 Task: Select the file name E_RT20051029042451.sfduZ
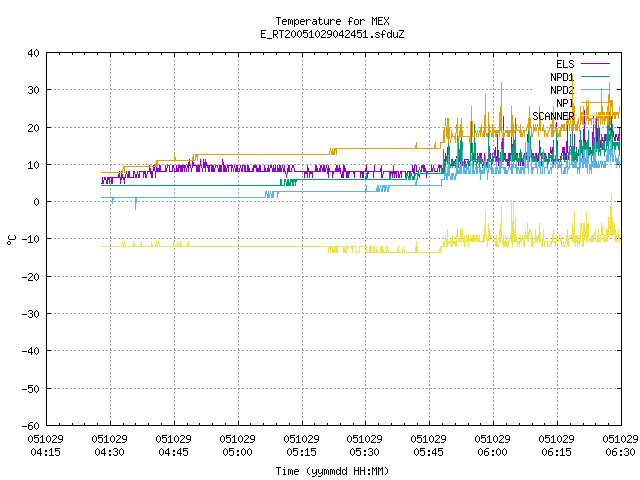332,34
